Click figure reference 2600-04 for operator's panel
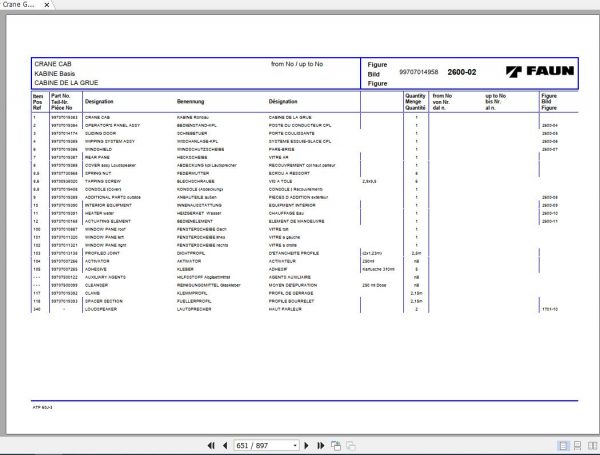600x455 pixels. coord(549,126)
